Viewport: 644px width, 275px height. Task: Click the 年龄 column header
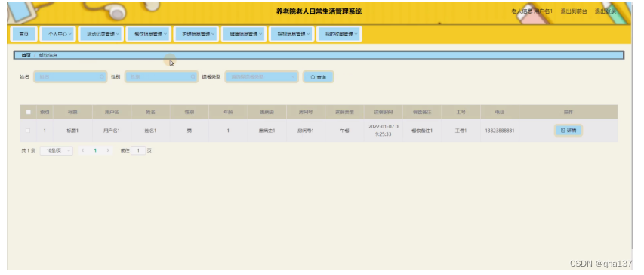coord(228,112)
